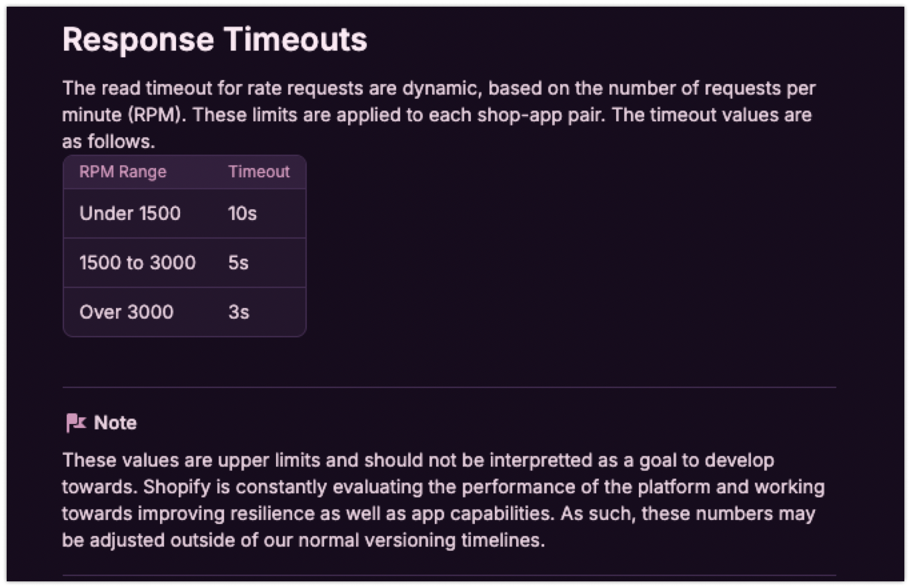The image size is (911, 588).
Task: Click the "Note" label text
Action: click(115, 423)
